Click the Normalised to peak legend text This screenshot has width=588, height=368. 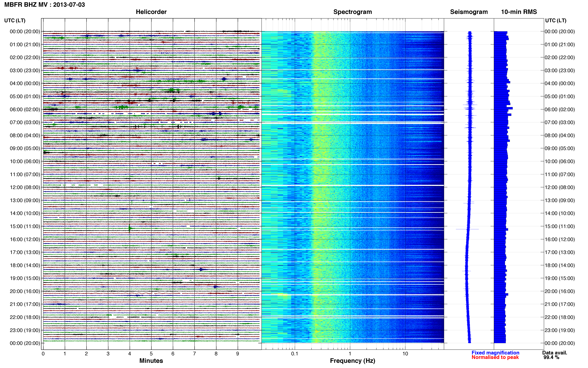click(x=495, y=357)
